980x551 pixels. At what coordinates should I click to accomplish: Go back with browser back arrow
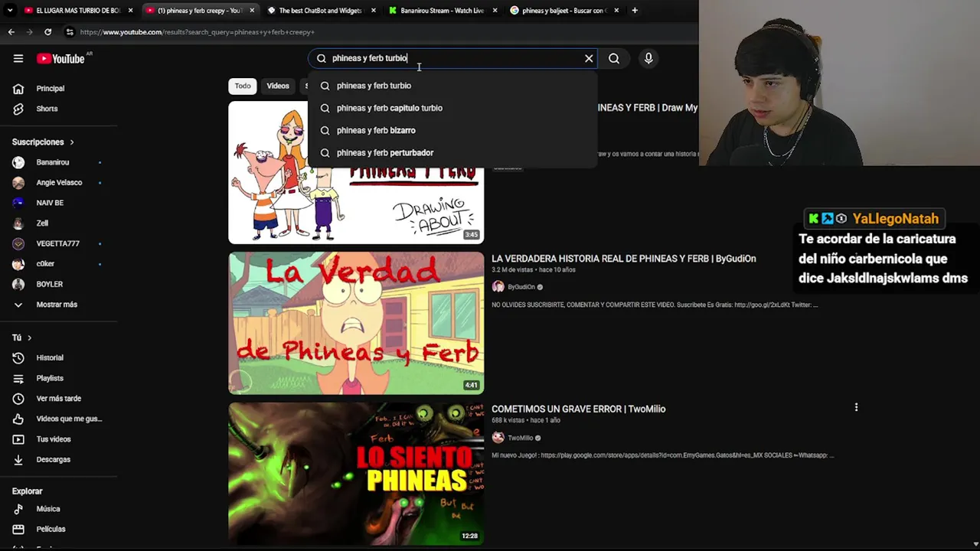(11, 32)
